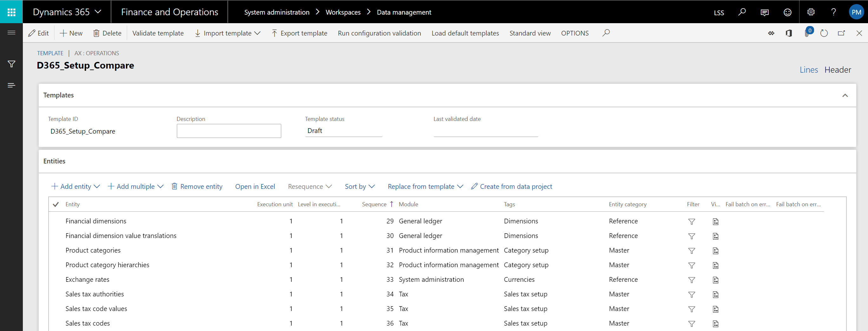The width and height of the screenshot is (868, 331).
Task: Click Export template
Action: click(299, 33)
